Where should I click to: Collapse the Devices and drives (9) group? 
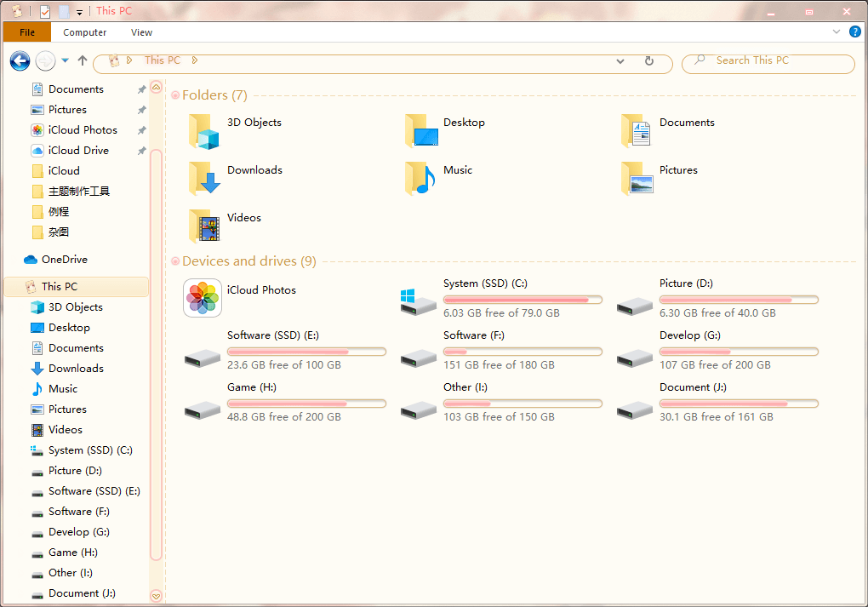pyautogui.click(x=175, y=261)
